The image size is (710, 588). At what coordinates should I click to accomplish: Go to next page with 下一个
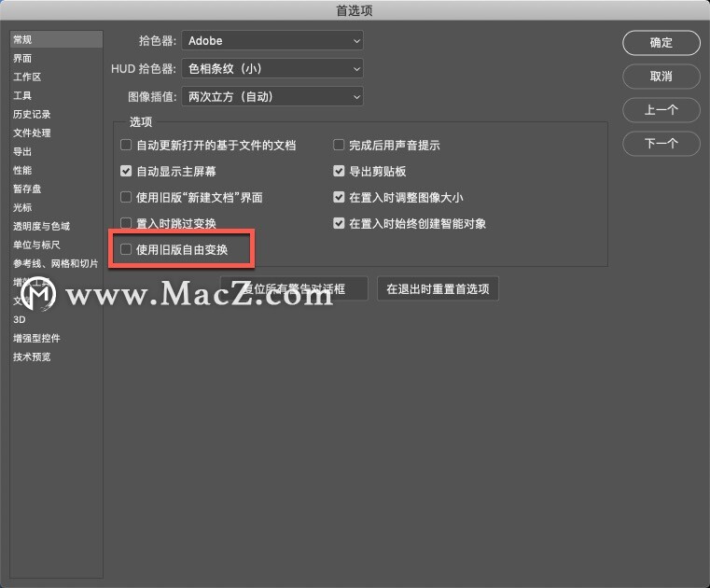[661, 144]
